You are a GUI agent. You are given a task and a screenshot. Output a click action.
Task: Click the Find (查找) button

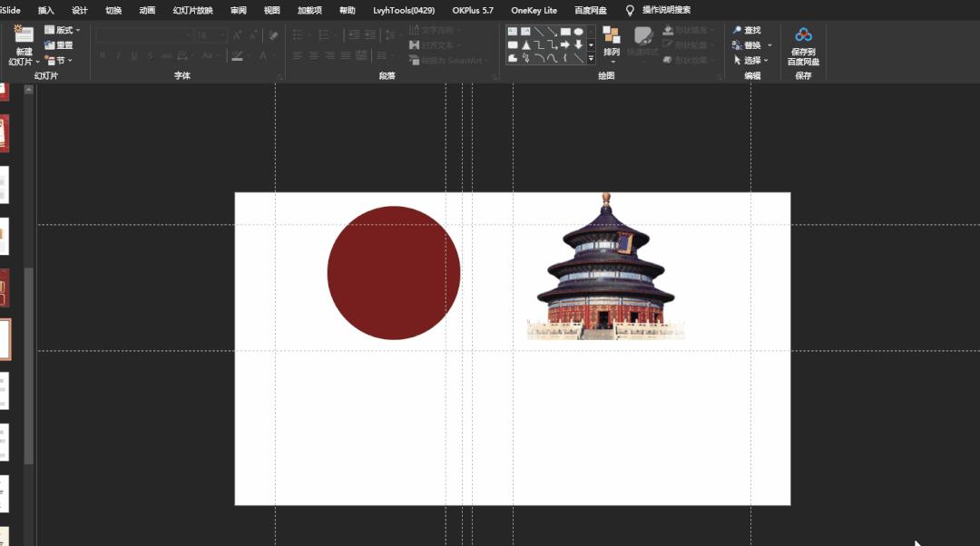click(x=751, y=29)
